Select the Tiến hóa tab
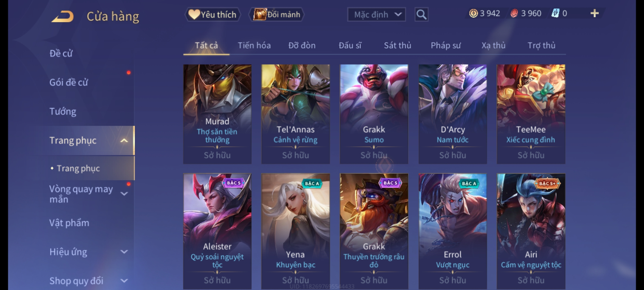The width and height of the screenshot is (644, 290). coord(254,45)
